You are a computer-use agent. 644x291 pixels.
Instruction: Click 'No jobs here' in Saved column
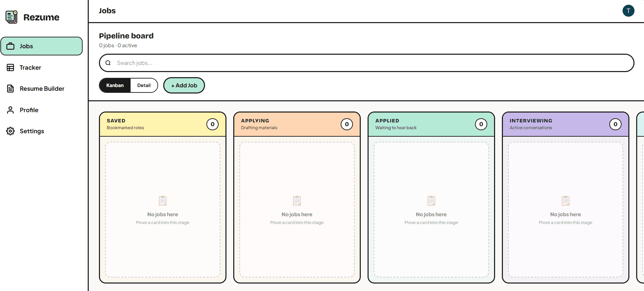click(163, 215)
